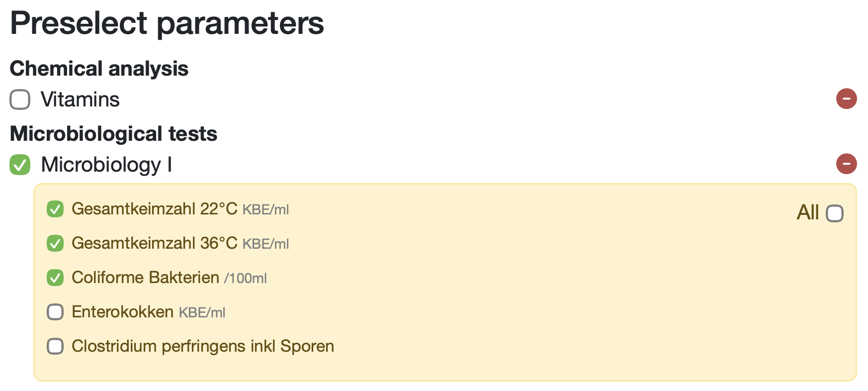Click the Gesamtkeimzahl 22°C parameter label
Screen dimensions: 868x391
tap(154, 209)
